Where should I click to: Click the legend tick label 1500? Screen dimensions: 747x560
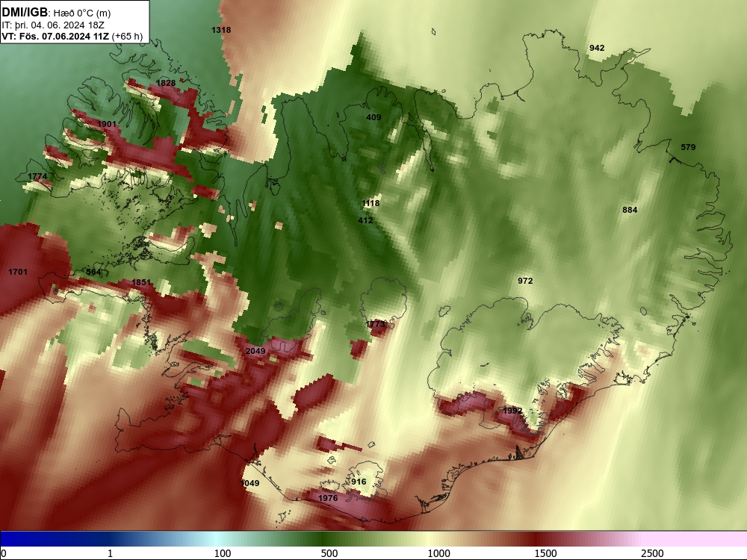[x=545, y=553]
